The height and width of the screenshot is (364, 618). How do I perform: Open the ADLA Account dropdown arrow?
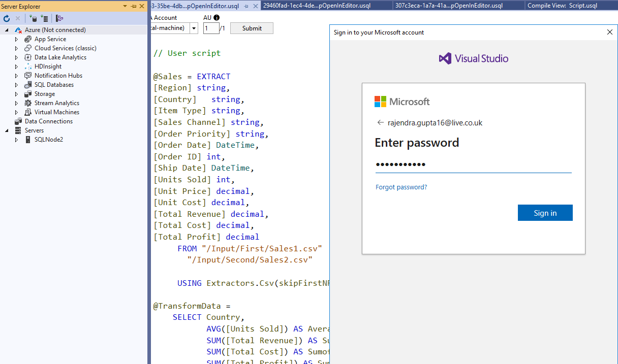click(x=194, y=28)
